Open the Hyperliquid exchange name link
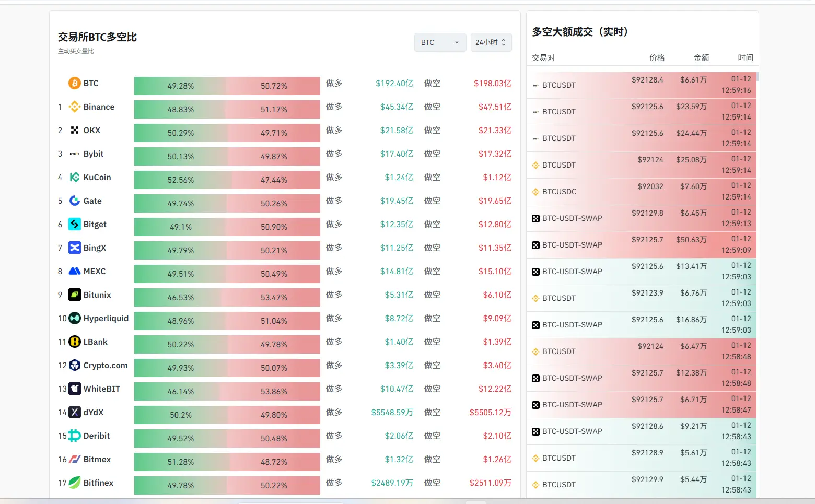Screen dimensions: 815x504 click(106, 318)
